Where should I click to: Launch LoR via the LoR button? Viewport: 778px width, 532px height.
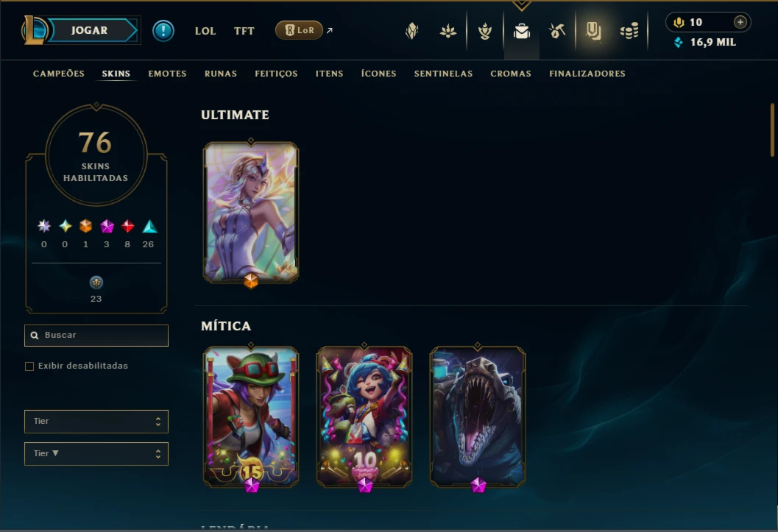(x=299, y=30)
